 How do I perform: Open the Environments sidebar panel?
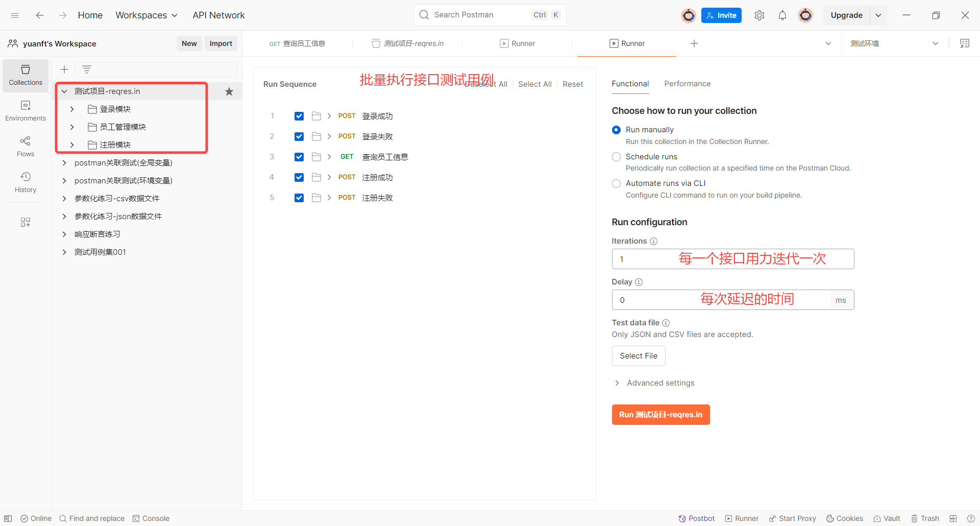click(x=26, y=111)
